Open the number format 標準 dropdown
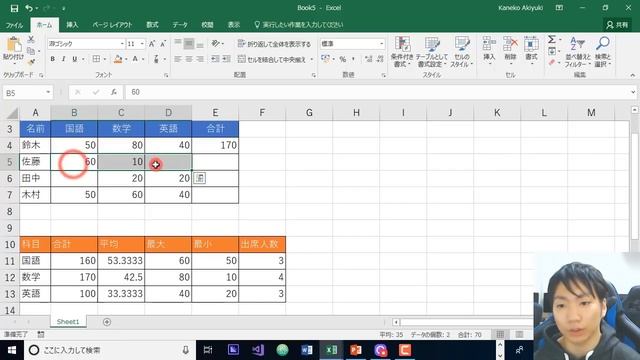 [382, 44]
